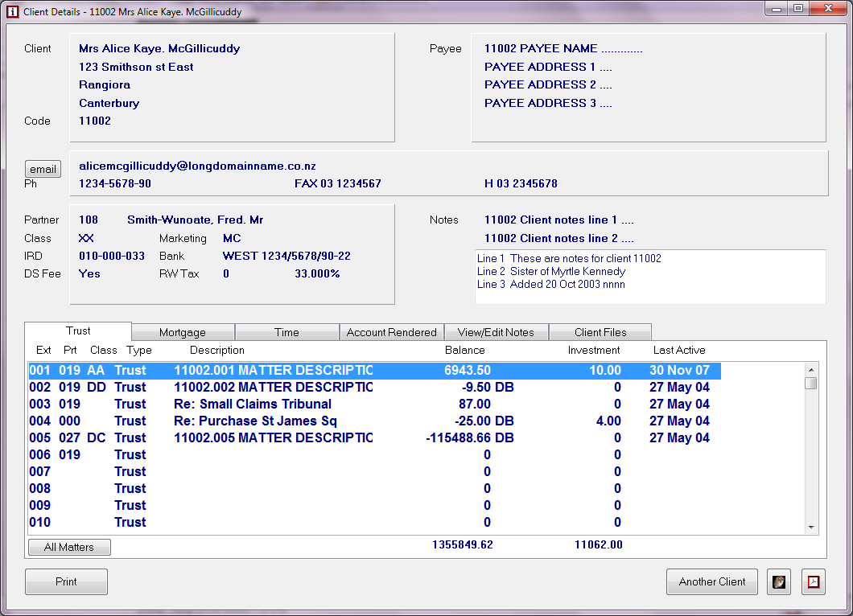Select the Purchase St James Sq matter
Image resolution: width=853 pixels, height=616 pixels.
click(x=255, y=421)
